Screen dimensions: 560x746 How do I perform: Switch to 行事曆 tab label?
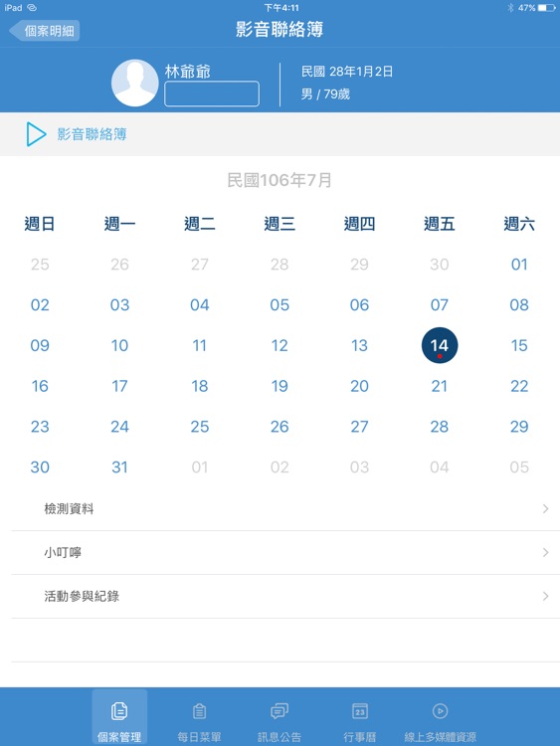coord(360,737)
